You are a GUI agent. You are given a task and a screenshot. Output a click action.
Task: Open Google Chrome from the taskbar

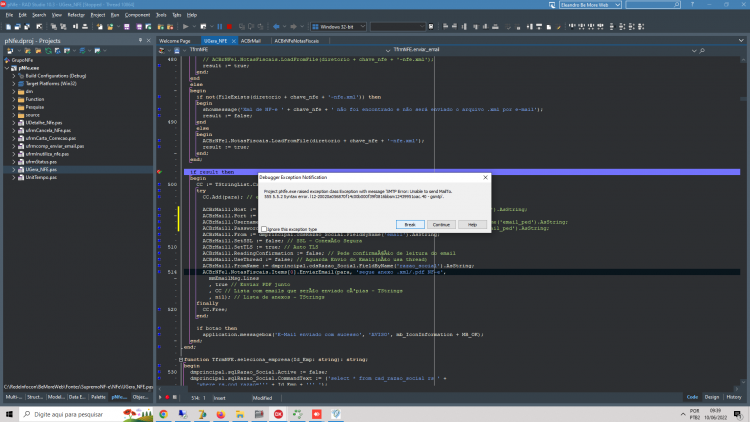pyautogui.click(x=164, y=414)
